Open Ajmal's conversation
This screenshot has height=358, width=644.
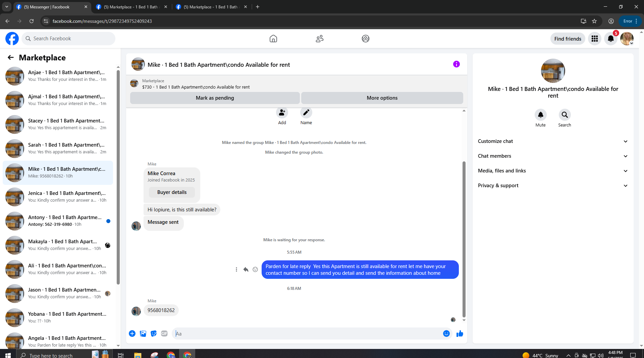click(58, 100)
